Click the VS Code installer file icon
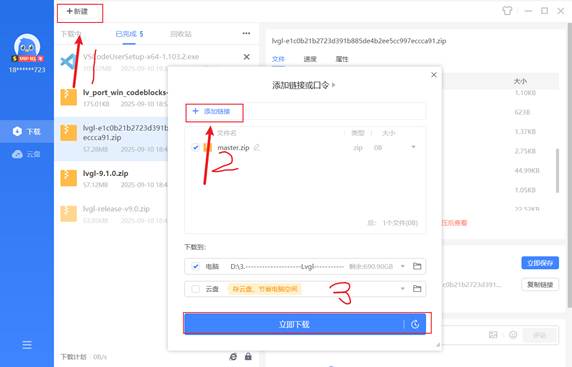This screenshot has width=572, height=367. point(68,62)
